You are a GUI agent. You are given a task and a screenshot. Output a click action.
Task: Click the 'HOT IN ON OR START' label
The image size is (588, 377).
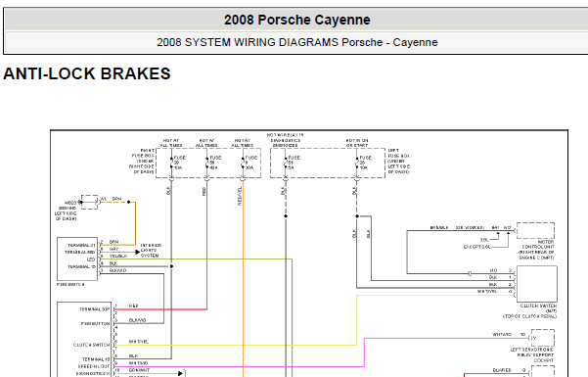pyautogui.click(x=357, y=143)
